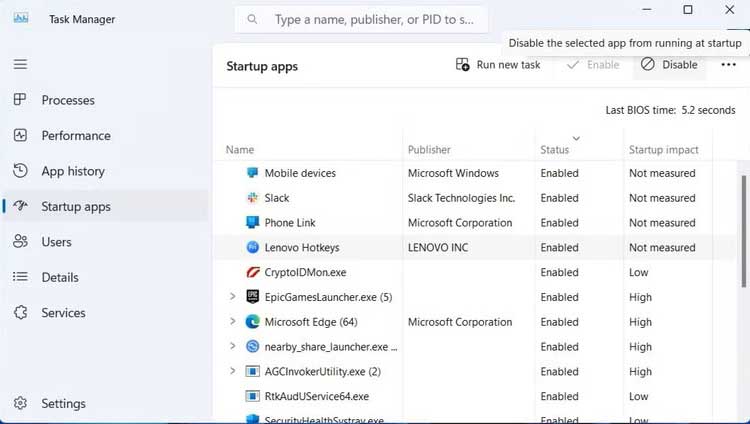Screen dimensions: 750x424
Task: Open the three-dot more options menu
Action: pos(728,65)
